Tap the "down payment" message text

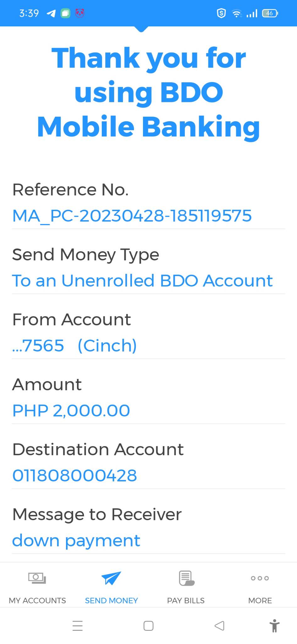pyautogui.click(x=76, y=541)
